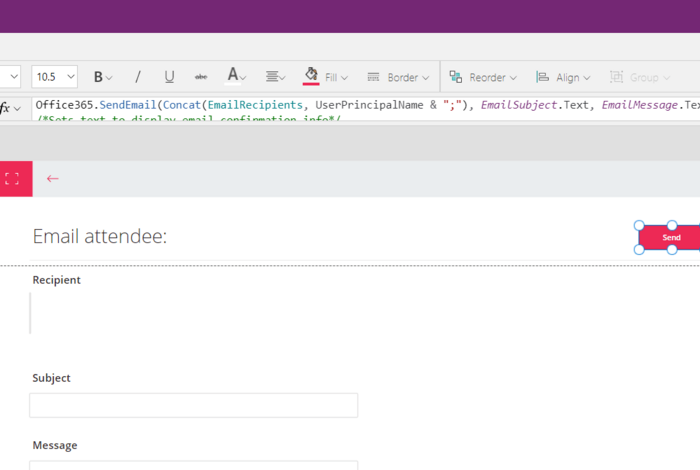
Task: Click the fullscreen icon on red tile
Action: (12, 179)
